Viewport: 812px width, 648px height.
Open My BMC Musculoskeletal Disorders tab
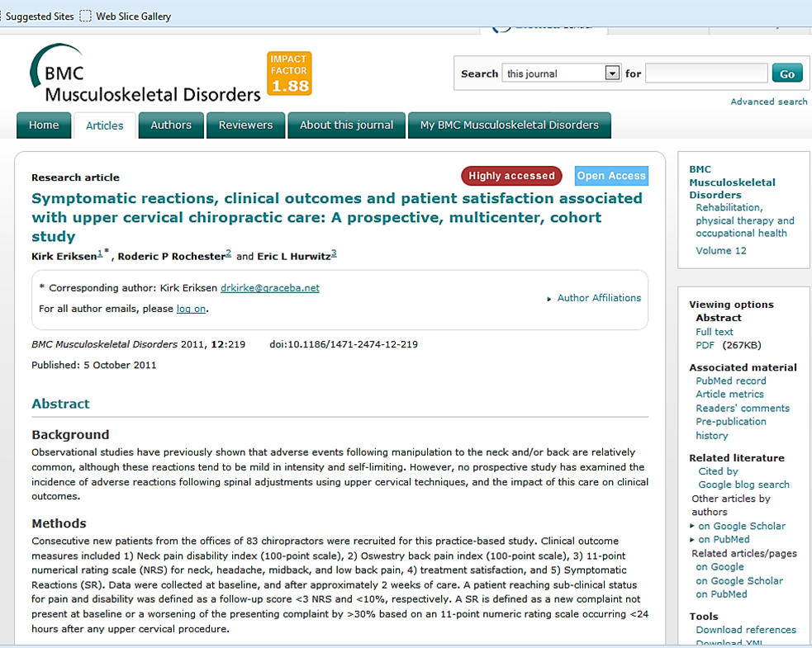(509, 125)
